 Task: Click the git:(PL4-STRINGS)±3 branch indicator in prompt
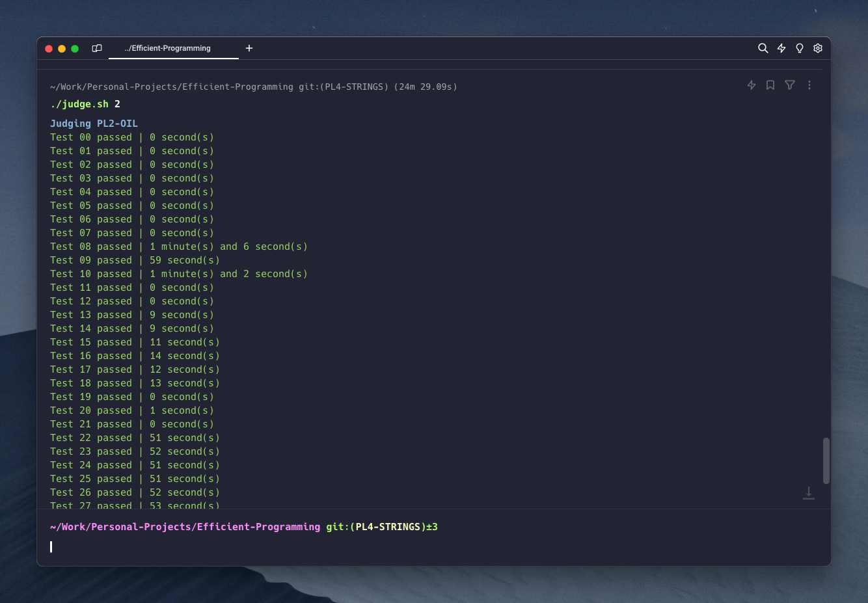(382, 527)
